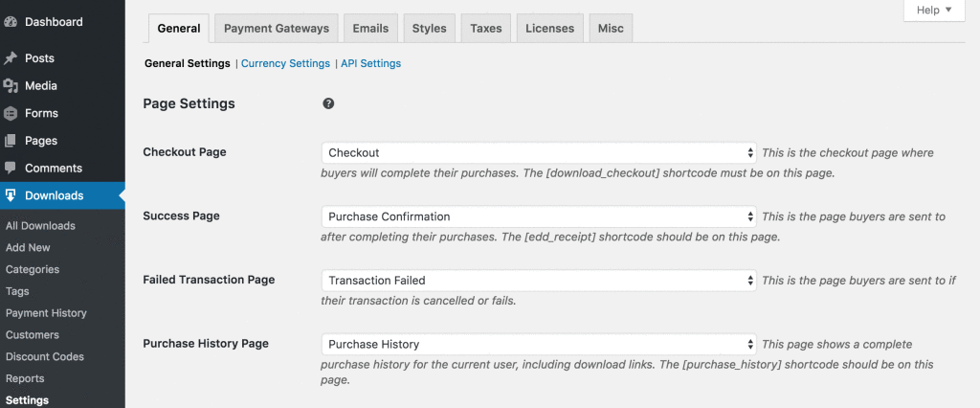Open the Checkout Page dropdown
Image resolution: width=980 pixels, height=408 pixels.
click(x=539, y=153)
